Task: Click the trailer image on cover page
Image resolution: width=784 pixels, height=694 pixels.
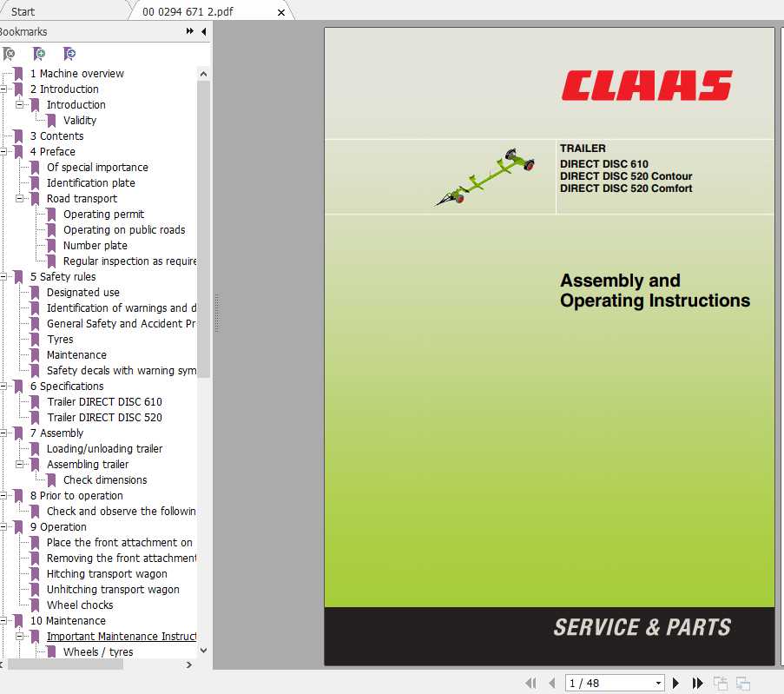Action: click(485, 176)
